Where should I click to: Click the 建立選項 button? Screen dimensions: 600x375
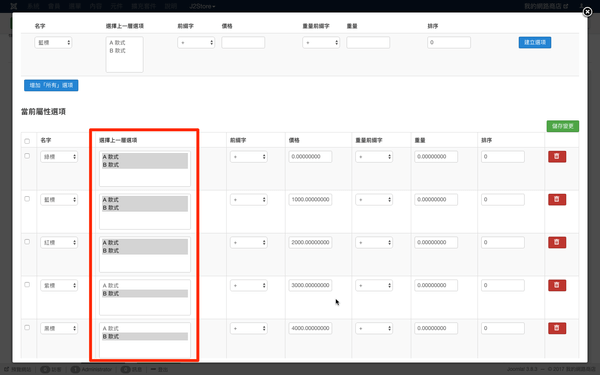coord(535,42)
